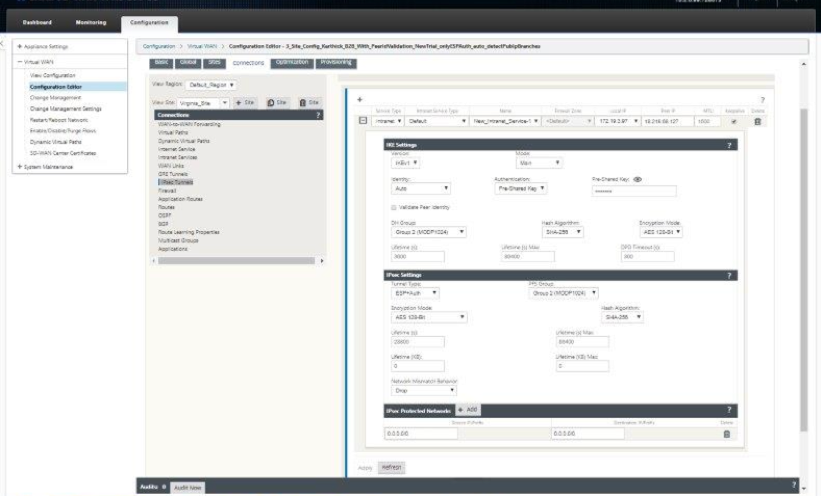Click the delete Site button
This screenshot has width=821, height=496.
(309, 103)
